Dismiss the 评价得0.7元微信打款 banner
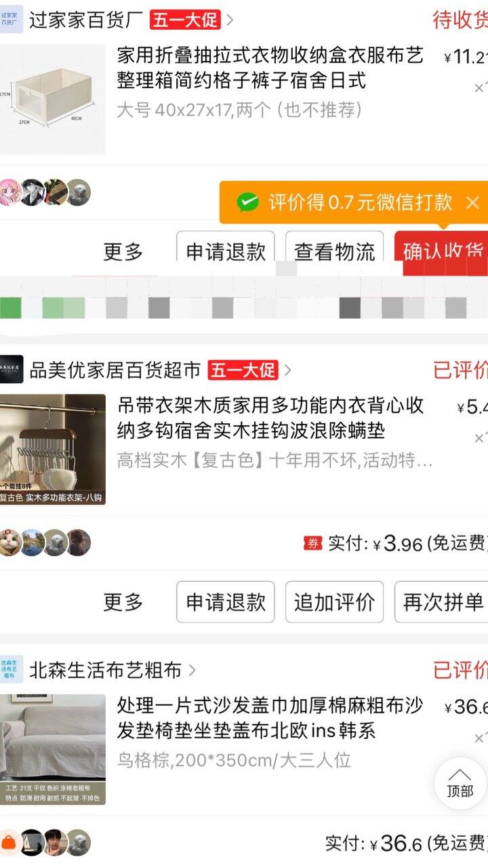Viewport: 488px width, 868px height. tap(472, 202)
